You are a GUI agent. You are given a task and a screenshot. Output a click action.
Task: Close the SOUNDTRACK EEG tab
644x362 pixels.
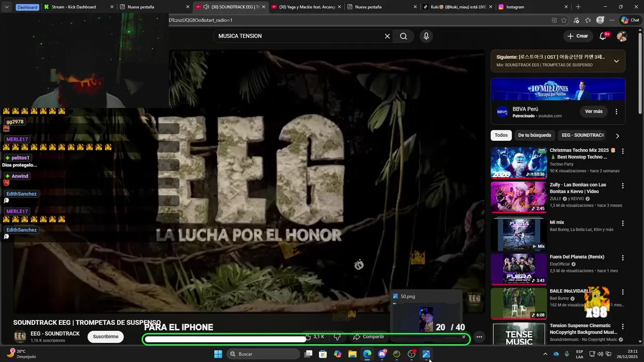point(264,7)
